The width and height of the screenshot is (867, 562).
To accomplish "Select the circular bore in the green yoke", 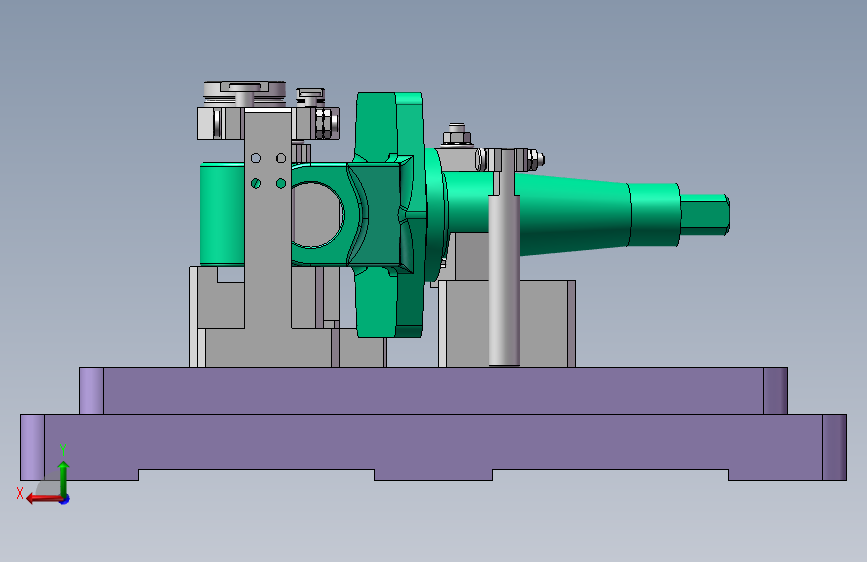I will (317, 215).
